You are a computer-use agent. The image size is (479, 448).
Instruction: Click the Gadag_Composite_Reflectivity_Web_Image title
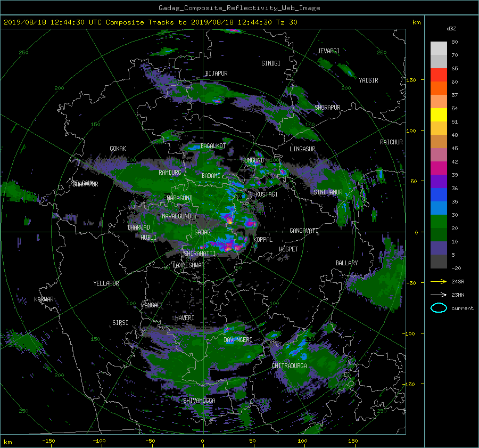click(x=239, y=8)
